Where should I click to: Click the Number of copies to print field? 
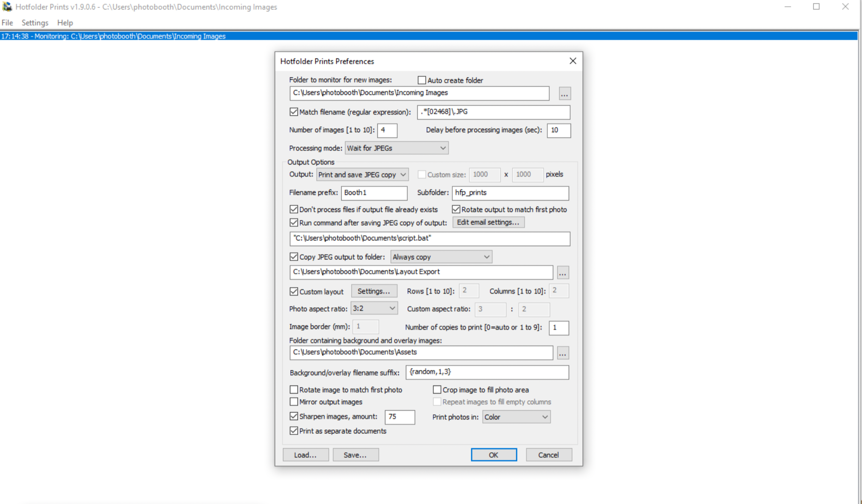(x=558, y=328)
